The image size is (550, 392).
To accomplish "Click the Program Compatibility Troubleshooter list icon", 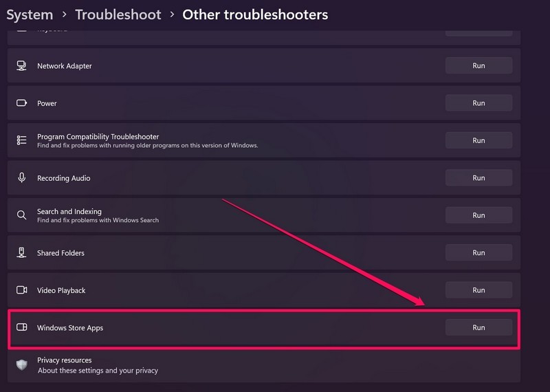I will click(x=21, y=140).
